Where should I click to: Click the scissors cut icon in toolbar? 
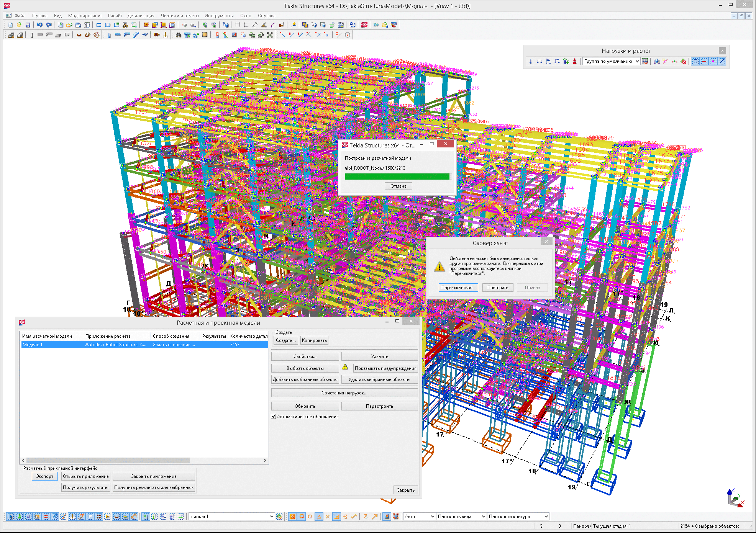point(125,25)
